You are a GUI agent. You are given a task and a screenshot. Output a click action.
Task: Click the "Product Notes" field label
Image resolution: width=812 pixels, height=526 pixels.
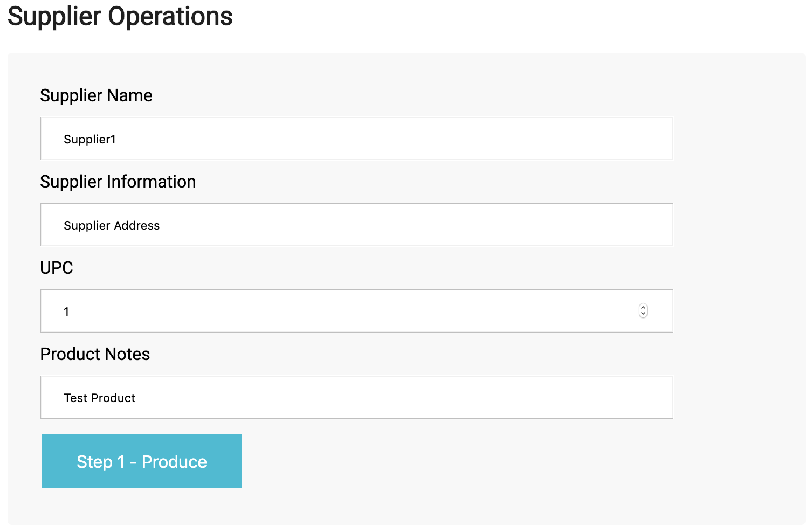(95, 354)
